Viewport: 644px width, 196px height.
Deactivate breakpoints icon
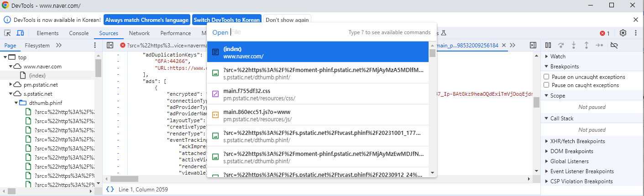(x=614, y=45)
